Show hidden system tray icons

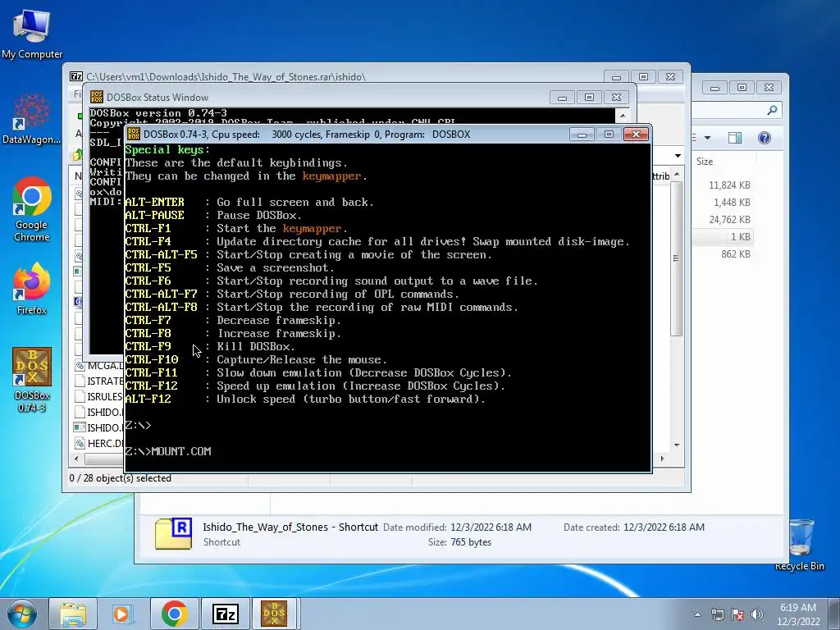(x=697, y=614)
